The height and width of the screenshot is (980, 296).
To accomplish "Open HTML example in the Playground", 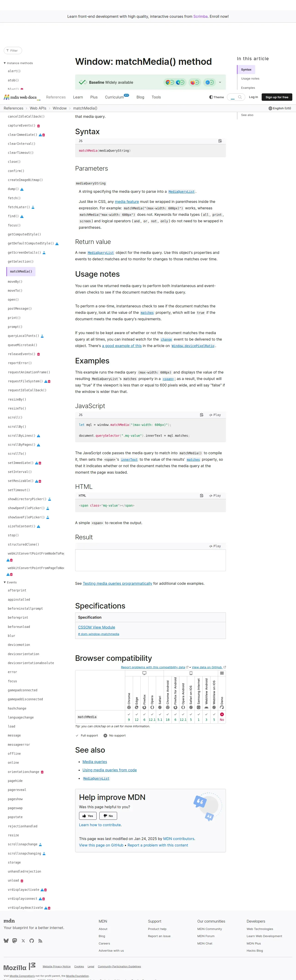I will (215, 495).
